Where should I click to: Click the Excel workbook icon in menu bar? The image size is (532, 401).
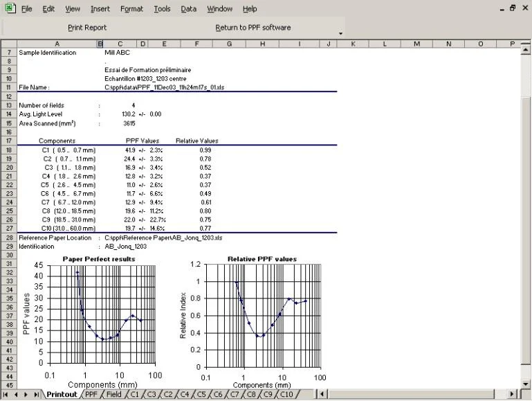(10, 8)
